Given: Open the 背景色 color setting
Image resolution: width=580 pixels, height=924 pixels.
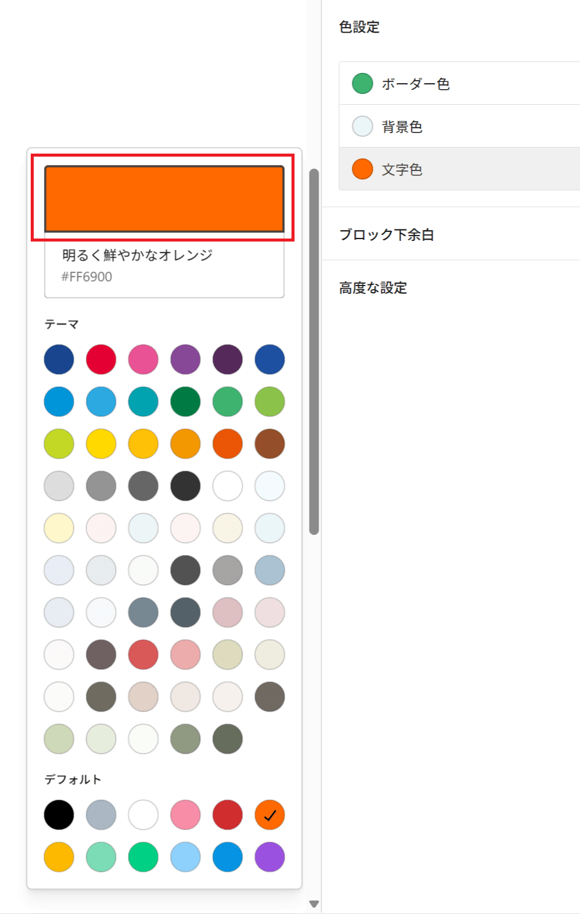Looking at the screenshot, I should pyautogui.click(x=402, y=126).
